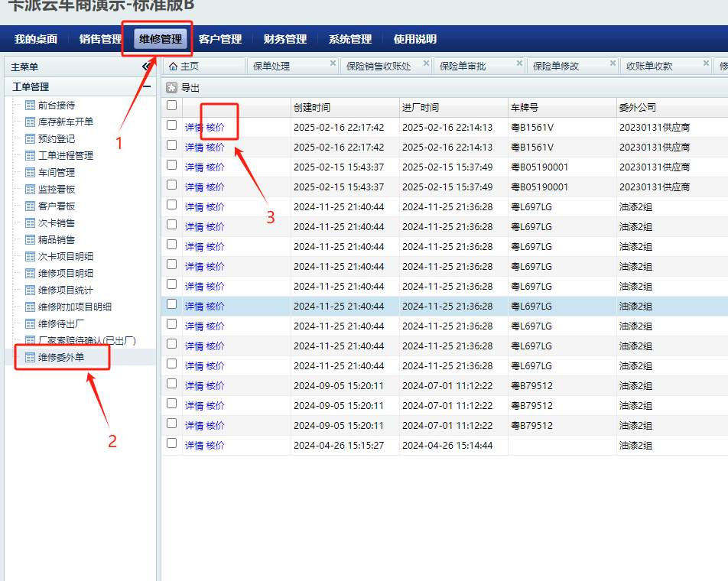The width and height of the screenshot is (728, 581).
Task: Click the icon beside 维修待出厂
Action: tap(30, 324)
